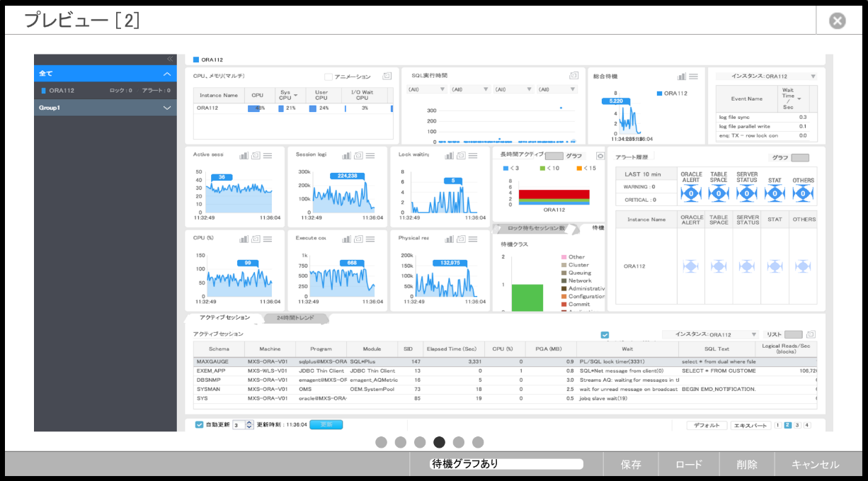
Task: Open the hamburger menu in 総合待機 panel
Action: (694, 77)
